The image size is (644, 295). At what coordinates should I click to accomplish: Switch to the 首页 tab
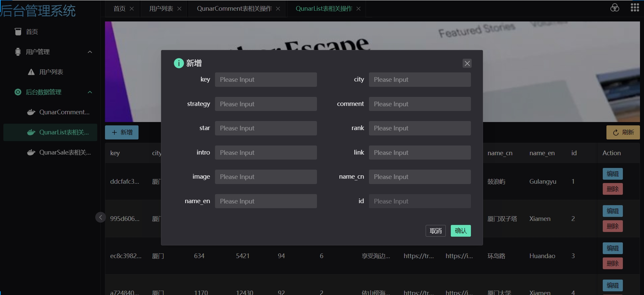(119, 9)
